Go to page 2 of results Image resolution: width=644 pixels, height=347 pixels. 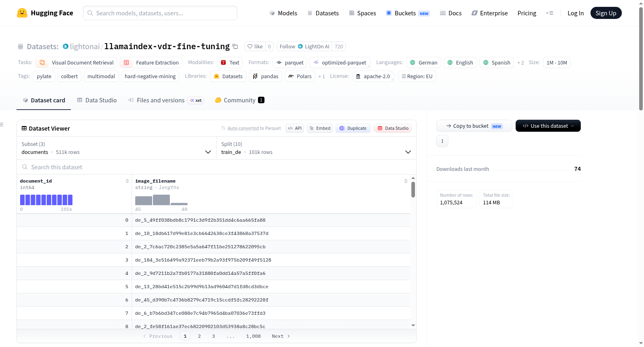click(199, 336)
